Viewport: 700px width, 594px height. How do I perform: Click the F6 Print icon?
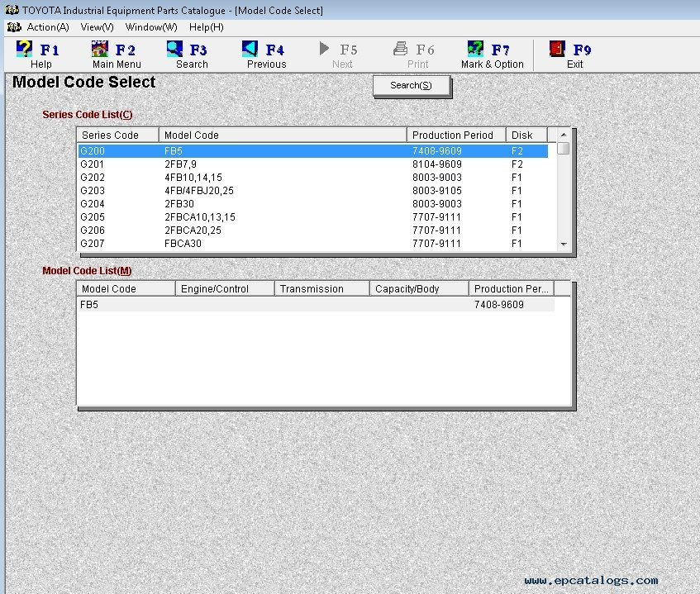[401, 48]
